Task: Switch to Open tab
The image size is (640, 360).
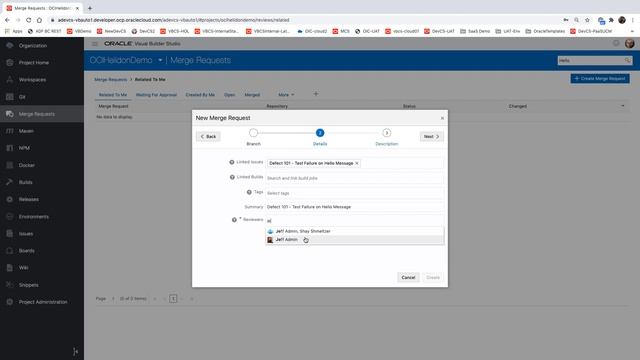Action: point(229,95)
